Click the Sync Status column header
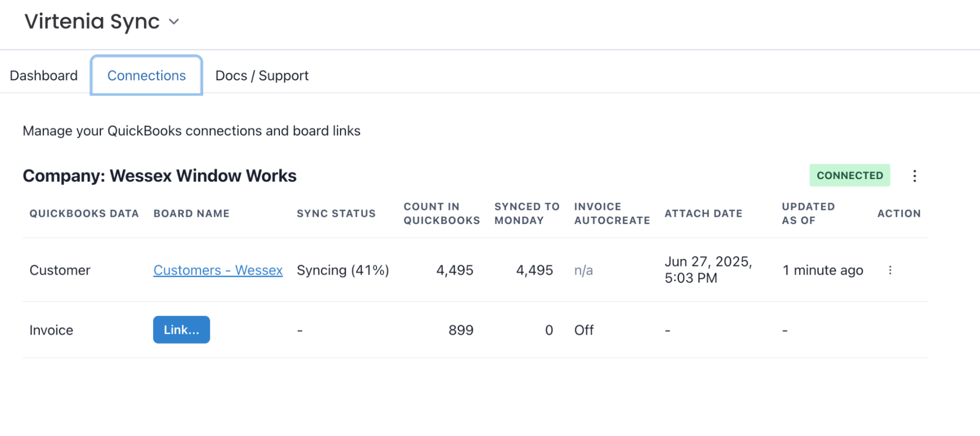The width and height of the screenshot is (980, 436). [336, 214]
